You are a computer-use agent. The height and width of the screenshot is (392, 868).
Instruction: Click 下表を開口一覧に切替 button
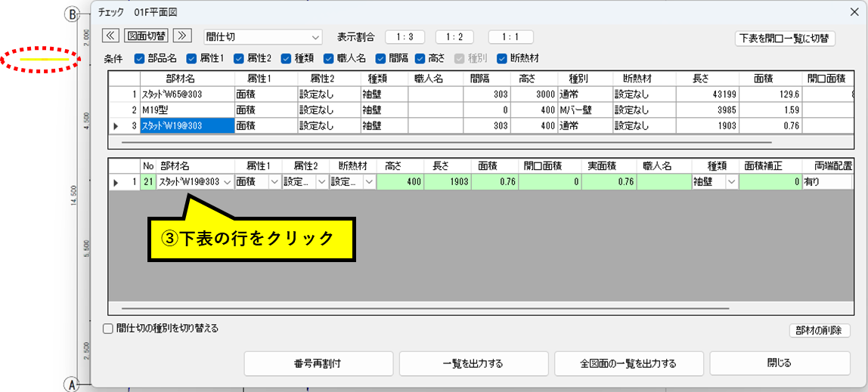pyautogui.click(x=785, y=39)
